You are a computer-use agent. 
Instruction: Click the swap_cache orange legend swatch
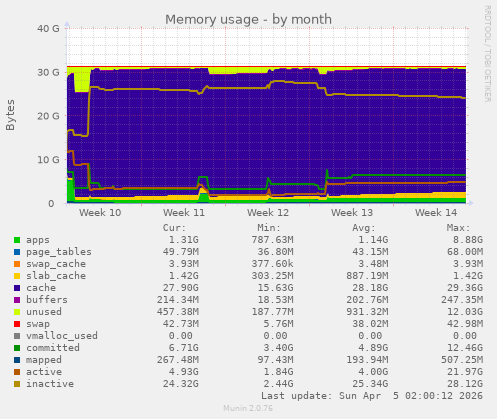(17, 264)
